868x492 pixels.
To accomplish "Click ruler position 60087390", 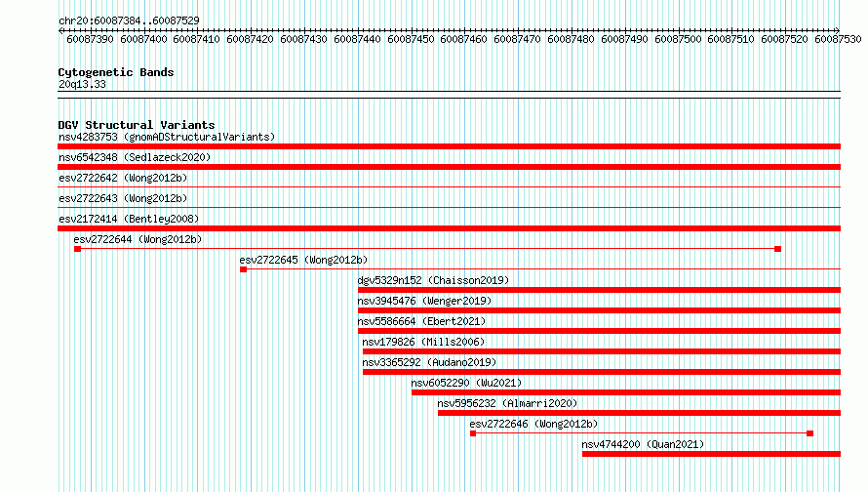I will (90, 39).
